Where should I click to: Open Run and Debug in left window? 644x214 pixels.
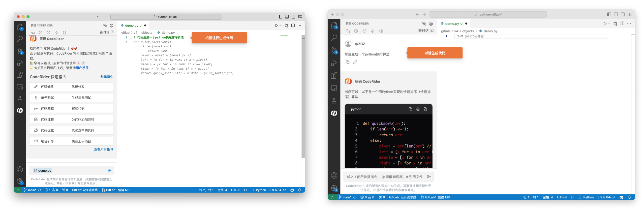click(20, 63)
